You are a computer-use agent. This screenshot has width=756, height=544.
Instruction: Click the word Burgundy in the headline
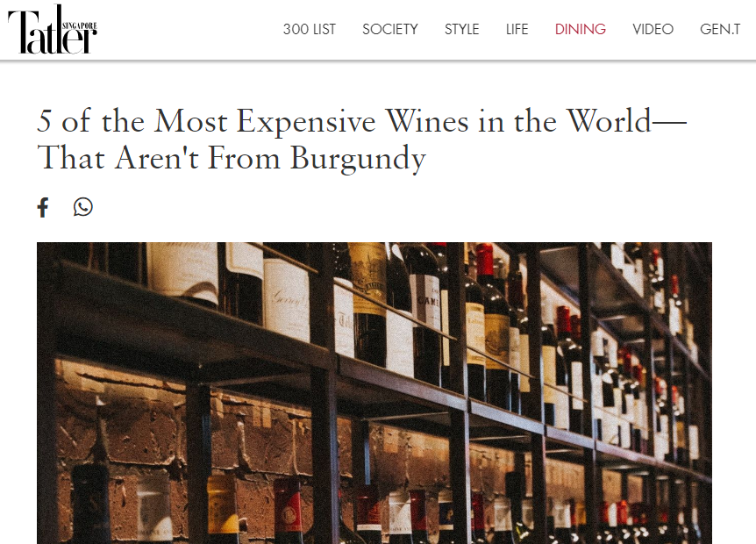pyautogui.click(x=358, y=158)
